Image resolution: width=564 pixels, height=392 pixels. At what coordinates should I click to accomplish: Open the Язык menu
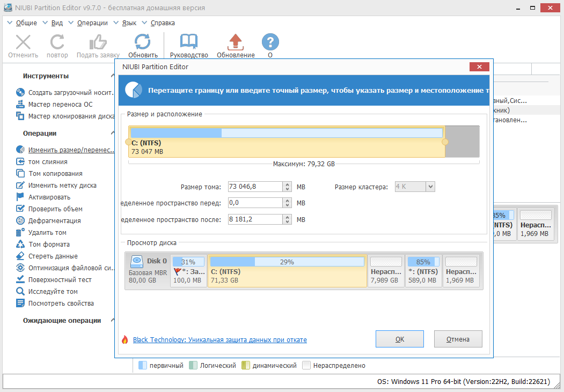(129, 23)
